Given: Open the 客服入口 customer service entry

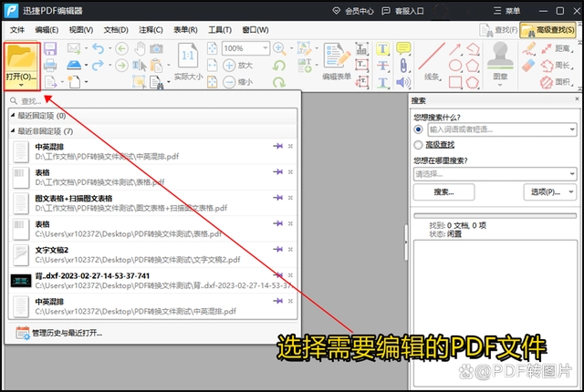Looking at the screenshot, I should pos(402,11).
